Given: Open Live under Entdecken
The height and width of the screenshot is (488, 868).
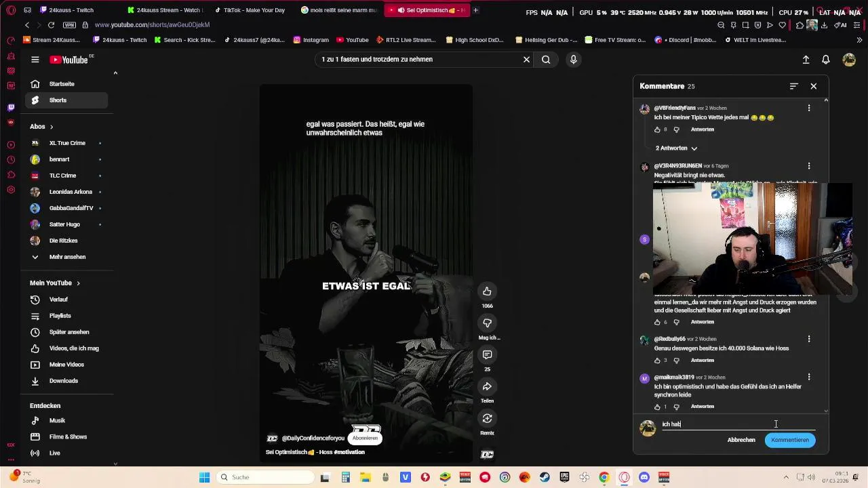Looking at the screenshot, I should pos(66,453).
